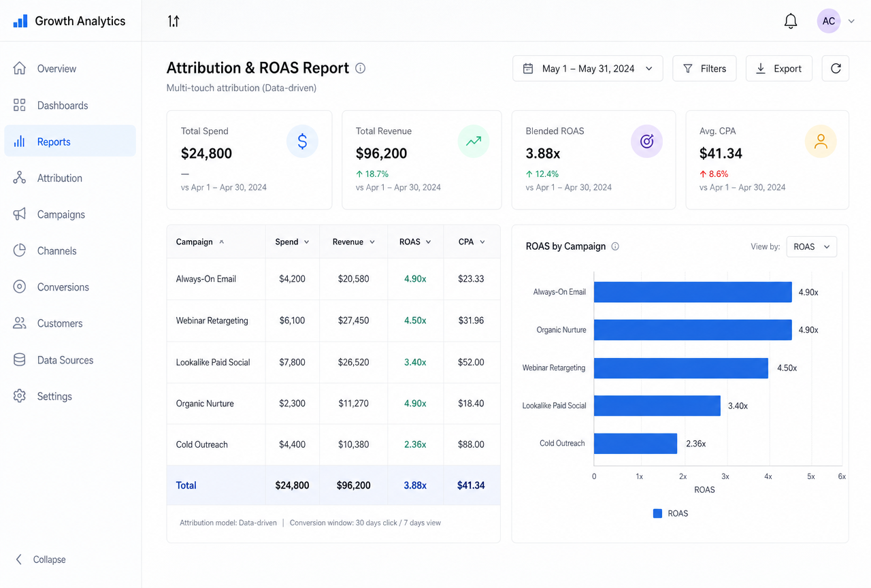This screenshot has height=588, width=871.
Task: Select Always-On Email table row name
Action: coord(206,279)
